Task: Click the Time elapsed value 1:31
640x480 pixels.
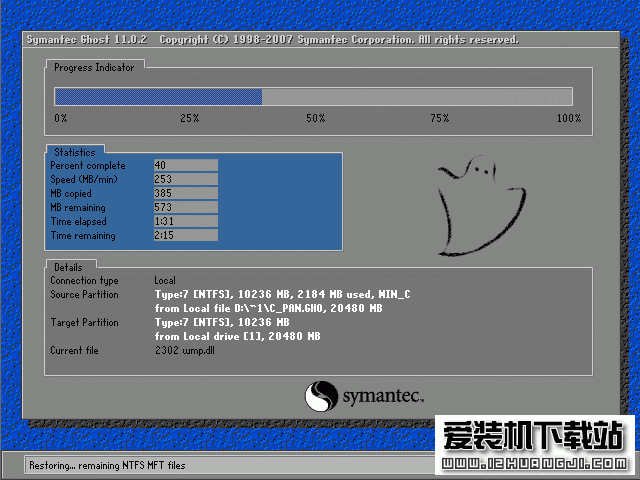Action: pyautogui.click(x=186, y=221)
